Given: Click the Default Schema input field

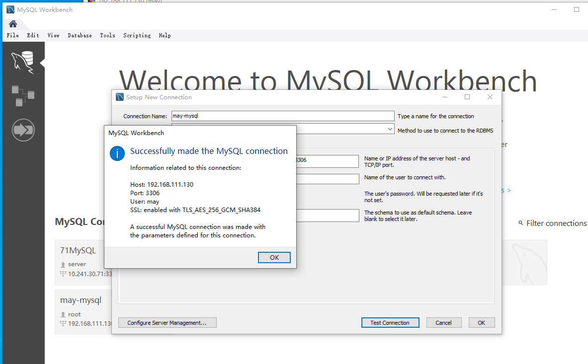Looking at the screenshot, I should 328,216.
